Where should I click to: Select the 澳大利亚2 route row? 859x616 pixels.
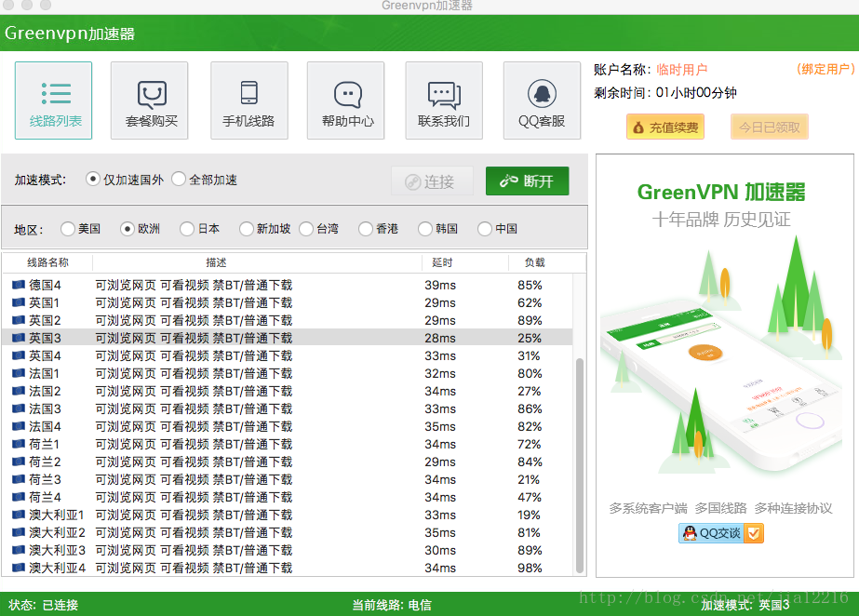287,532
